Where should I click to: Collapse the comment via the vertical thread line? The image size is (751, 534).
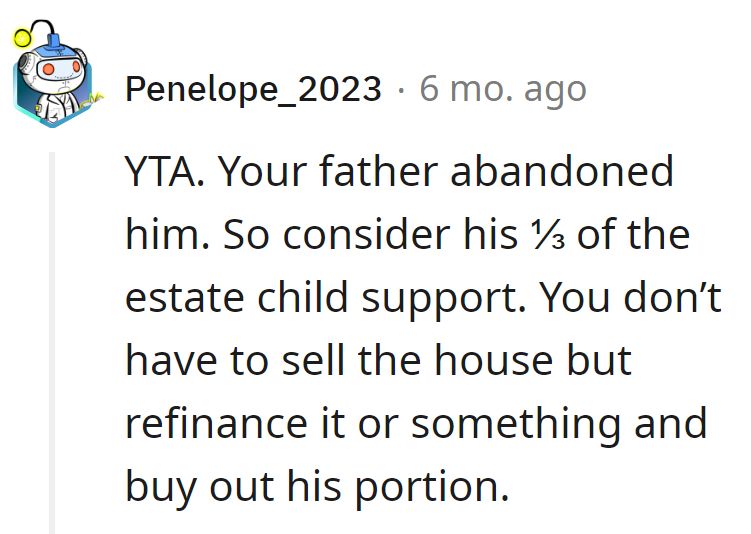click(52, 340)
